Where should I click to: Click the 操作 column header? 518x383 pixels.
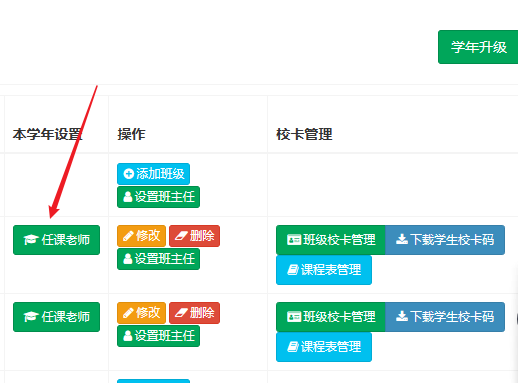click(131, 134)
